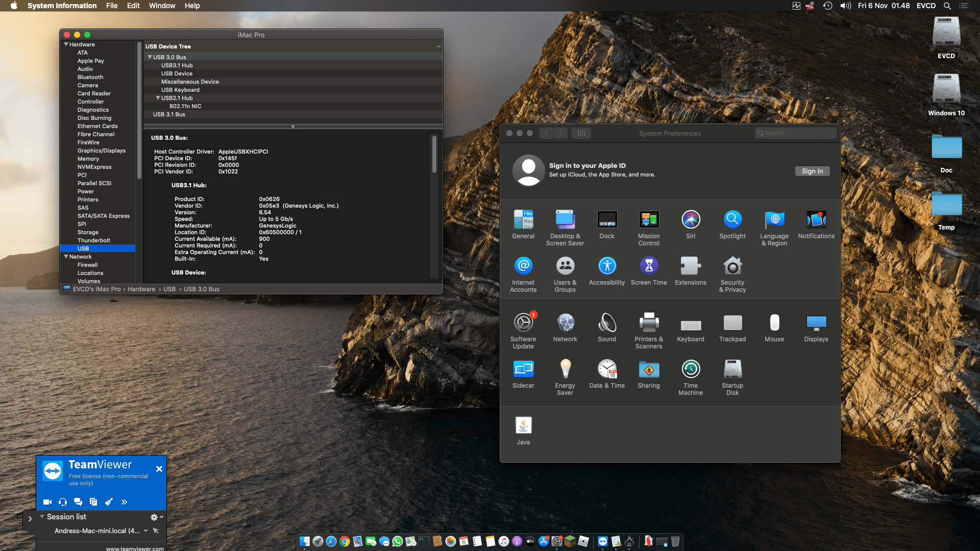The image size is (980, 551).
Task: Click the www.teamviewer.com link
Action: pyautogui.click(x=135, y=548)
